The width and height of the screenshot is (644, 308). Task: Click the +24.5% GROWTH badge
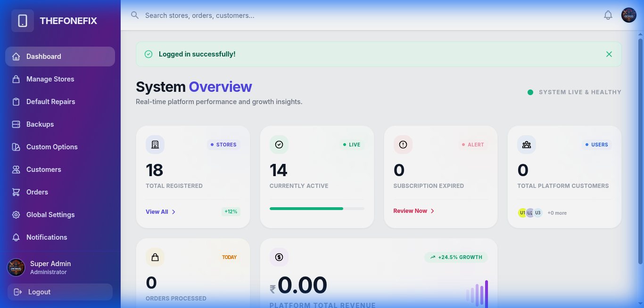pyautogui.click(x=456, y=257)
